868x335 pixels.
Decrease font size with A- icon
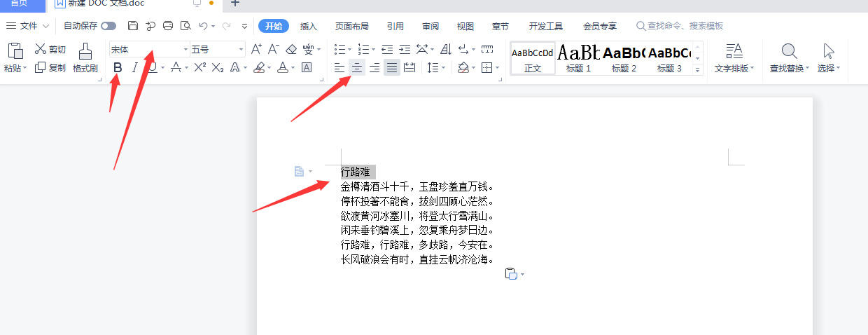pos(274,49)
